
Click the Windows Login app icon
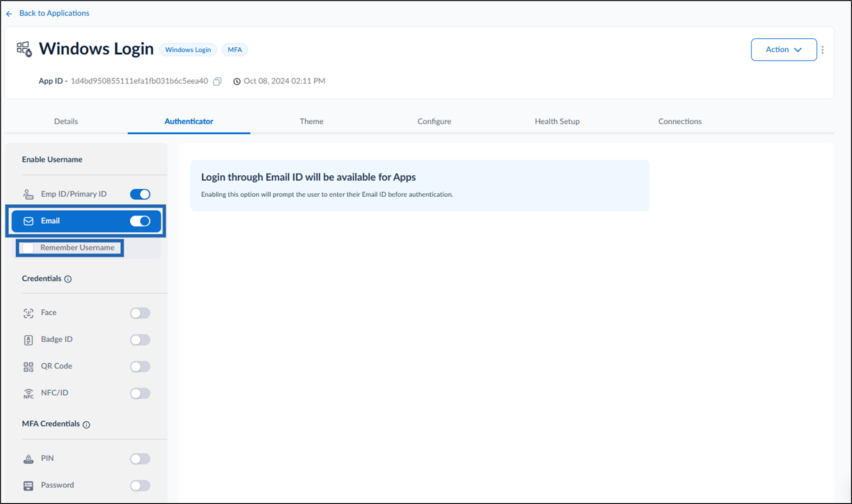tap(24, 49)
